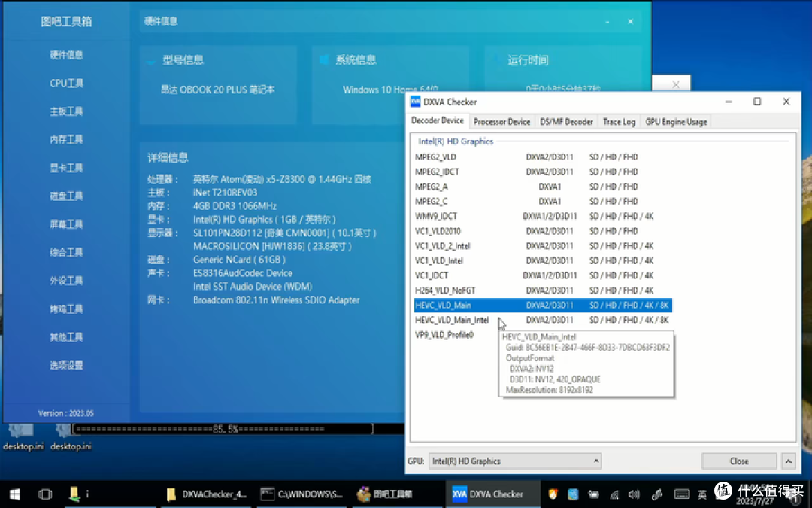This screenshot has width=812, height=508.
Task: Select the WMV9_IDCT decoder row
Action: tap(543, 216)
